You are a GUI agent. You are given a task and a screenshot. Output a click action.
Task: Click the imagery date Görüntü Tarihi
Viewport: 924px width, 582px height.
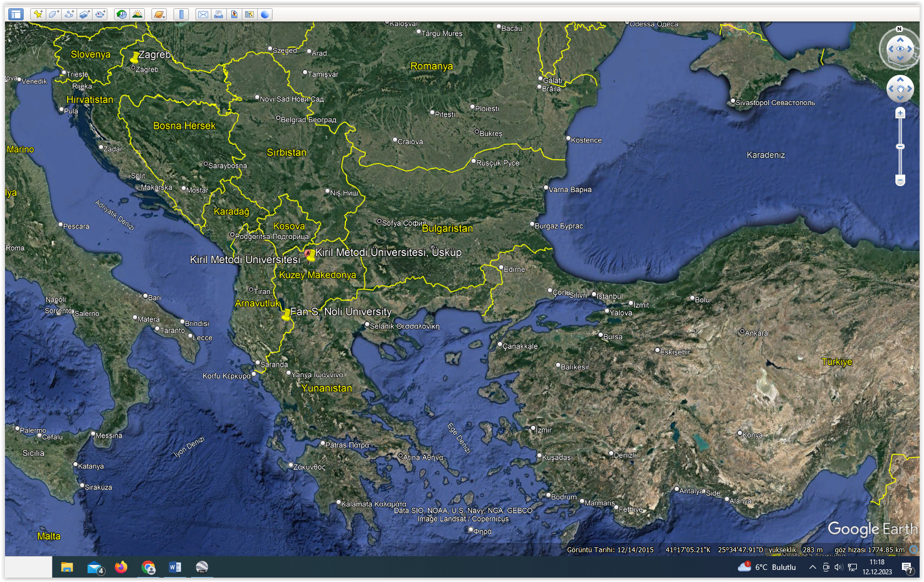(610, 550)
